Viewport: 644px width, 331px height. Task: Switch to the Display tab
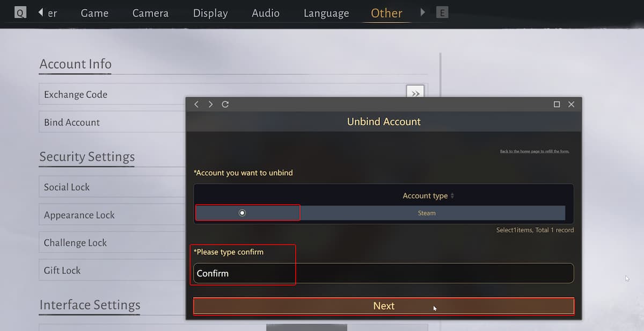tap(210, 13)
